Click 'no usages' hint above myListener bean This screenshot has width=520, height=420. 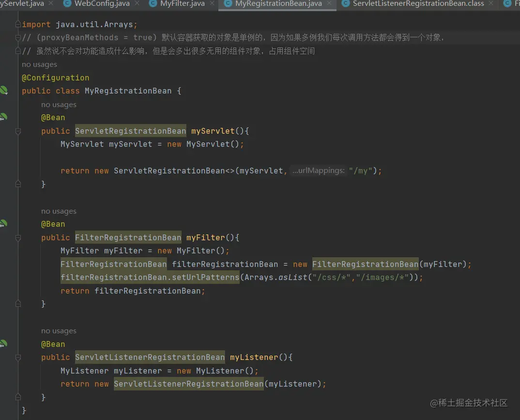(59, 331)
